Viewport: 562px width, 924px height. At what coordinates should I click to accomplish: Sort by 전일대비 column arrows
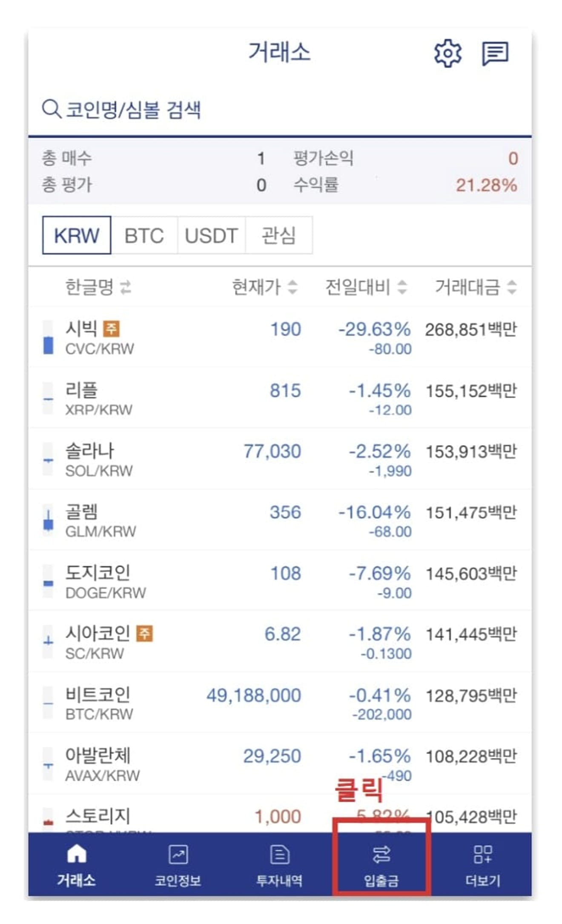[x=402, y=287]
